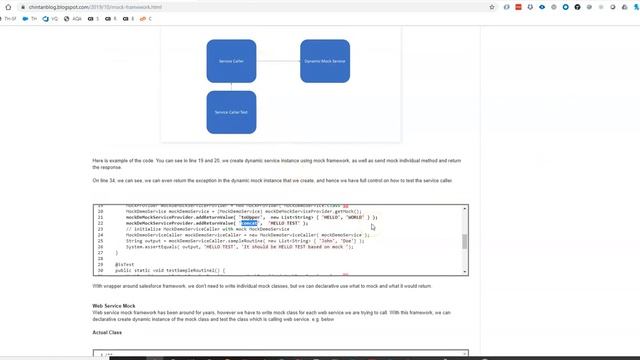
Task: Open the TH-SF bookmark
Action: (x=8, y=19)
